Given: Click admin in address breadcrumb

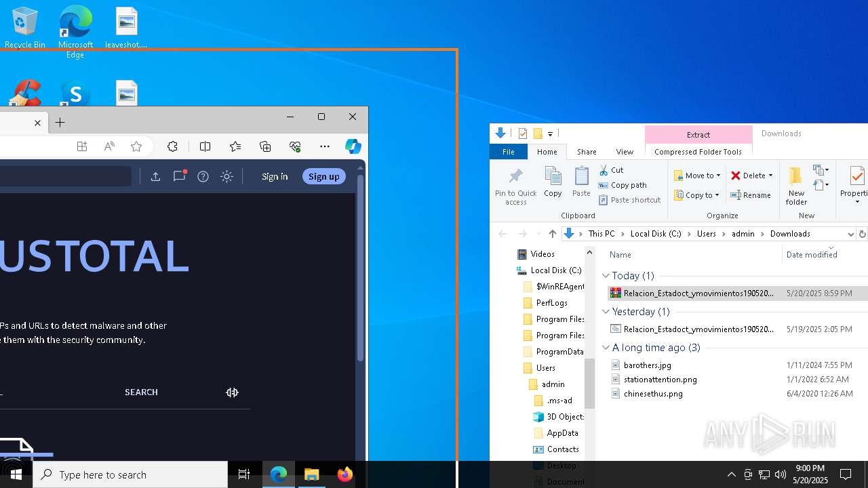Looking at the screenshot, I should click(x=743, y=234).
